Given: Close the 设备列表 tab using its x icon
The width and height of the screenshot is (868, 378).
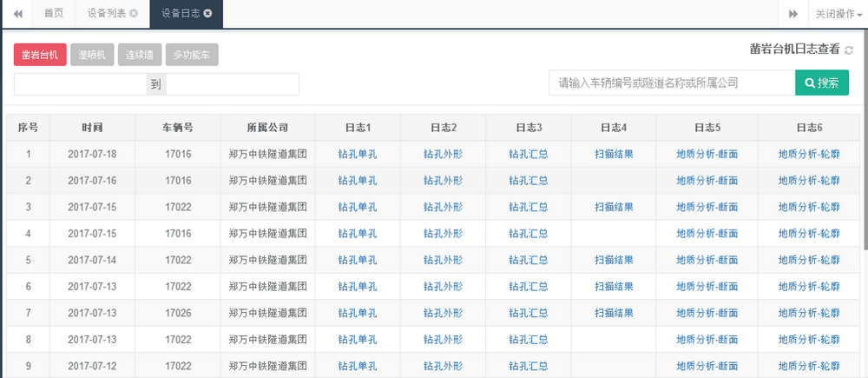Looking at the screenshot, I should 133,14.
